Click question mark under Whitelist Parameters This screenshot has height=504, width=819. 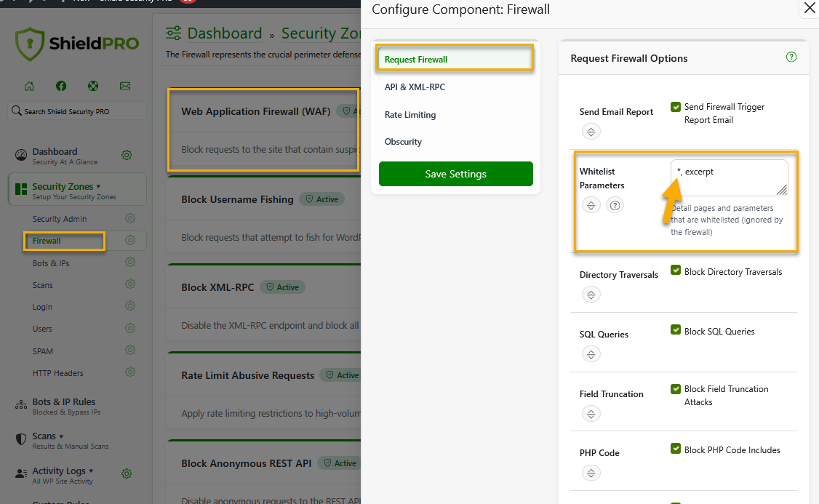pyautogui.click(x=615, y=205)
